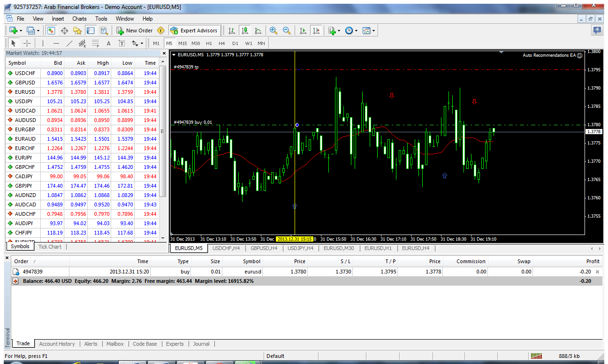Toggle the Auto Scroll chart icon
The height and width of the screenshot is (364, 608).
[x=303, y=30]
